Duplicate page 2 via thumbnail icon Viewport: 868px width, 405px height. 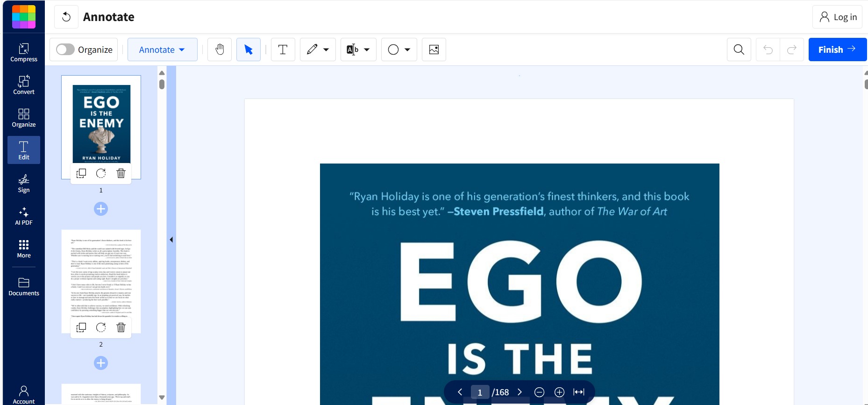pyautogui.click(x=81, y=327)
